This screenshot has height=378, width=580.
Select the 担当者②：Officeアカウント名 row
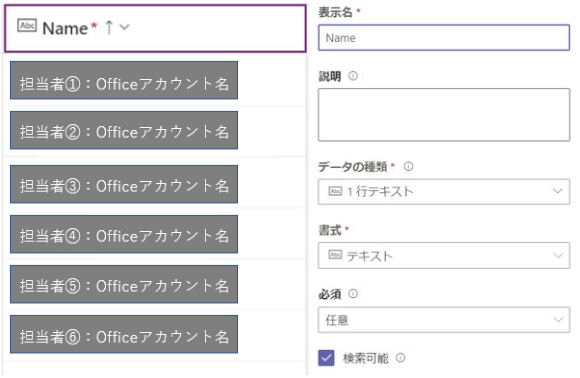(x=124, y=130)
